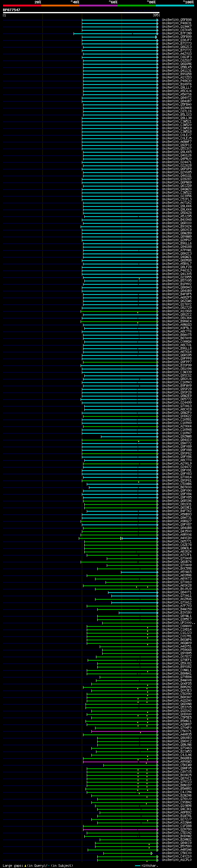
Task: Open hit UniRef100_Q5FB98
Action: 176,20
